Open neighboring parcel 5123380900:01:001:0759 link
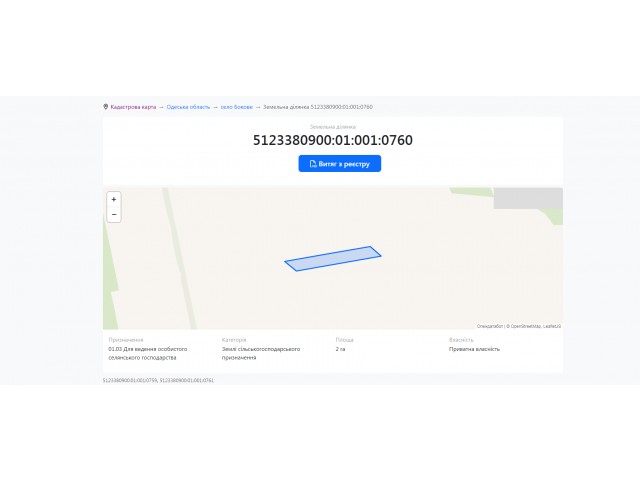This screenshot has width=640, height=480. [x=130, y=380]
